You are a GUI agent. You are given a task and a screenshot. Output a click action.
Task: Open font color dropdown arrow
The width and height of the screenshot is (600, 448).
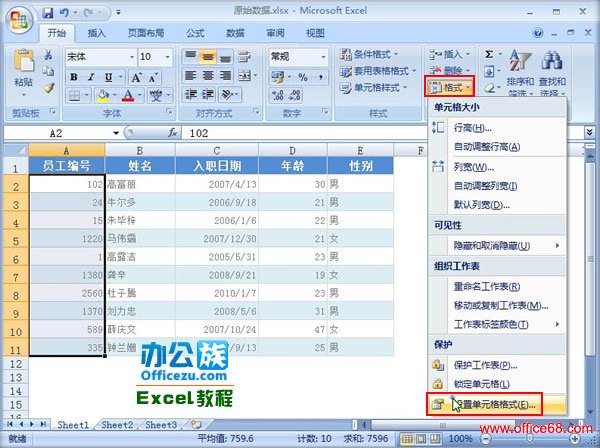[140, 95]
